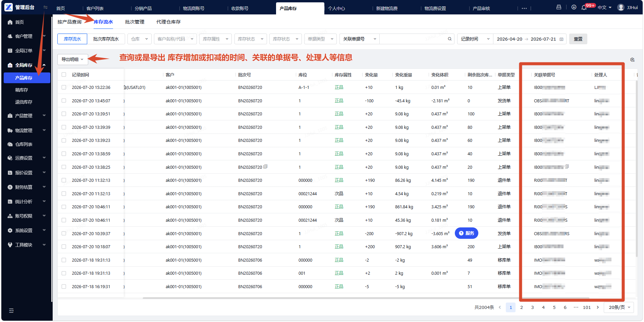The image size is (644, 322).
Task: Open the date range calendar icon
Action: (561, 39)
